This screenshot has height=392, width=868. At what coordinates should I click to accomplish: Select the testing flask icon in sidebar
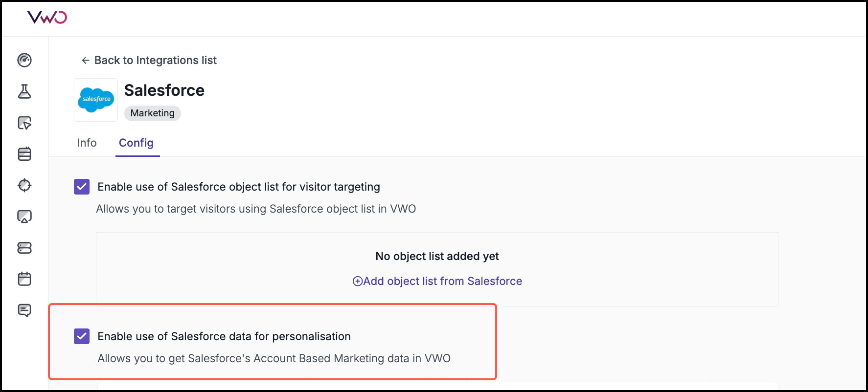pos(24,92)
